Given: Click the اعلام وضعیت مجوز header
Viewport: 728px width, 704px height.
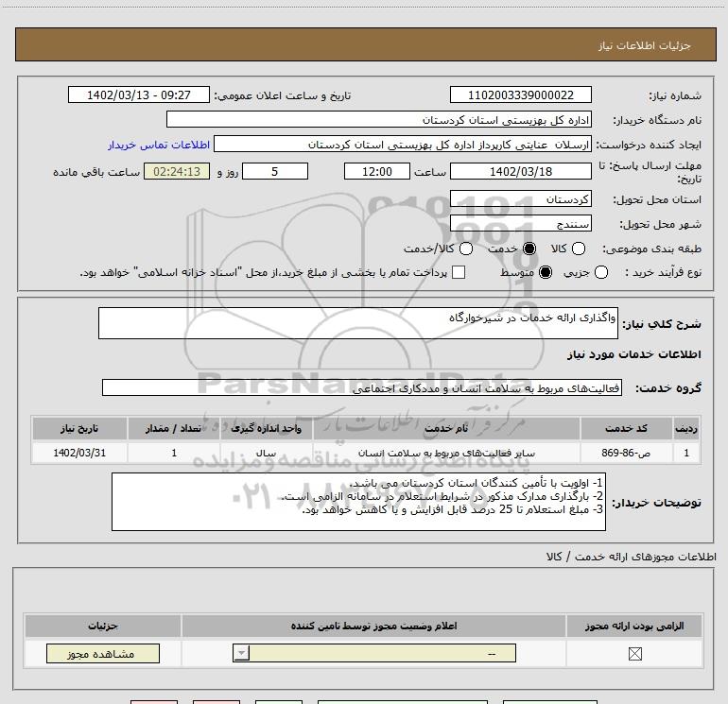Looking at the screenshot, I should (x=373, y=626).
